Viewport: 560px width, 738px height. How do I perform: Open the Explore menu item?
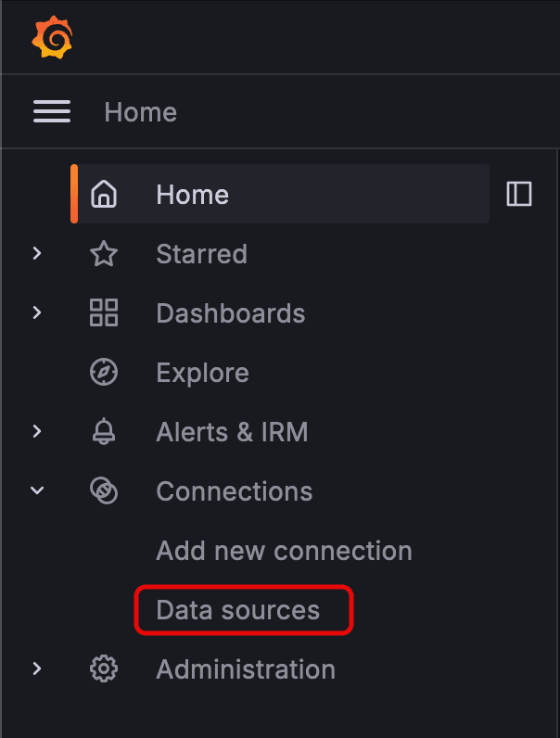pyautogui.click(x=202, y=373)
